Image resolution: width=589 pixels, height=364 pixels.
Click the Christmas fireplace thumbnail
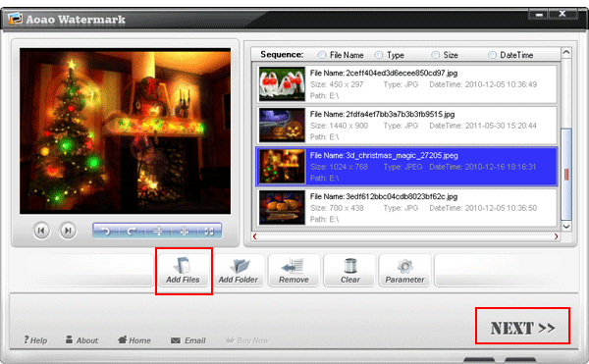point(282,167)
